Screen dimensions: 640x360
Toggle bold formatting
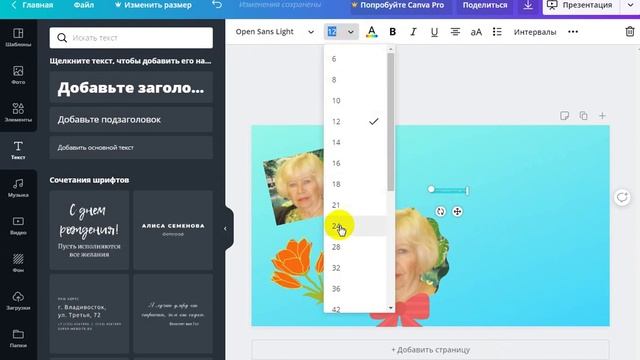393,32
